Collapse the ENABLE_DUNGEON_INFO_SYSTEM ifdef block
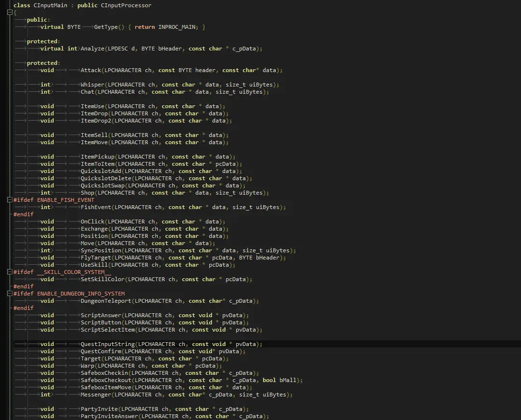Screen dimensions: 521x420 coord(9,294)
